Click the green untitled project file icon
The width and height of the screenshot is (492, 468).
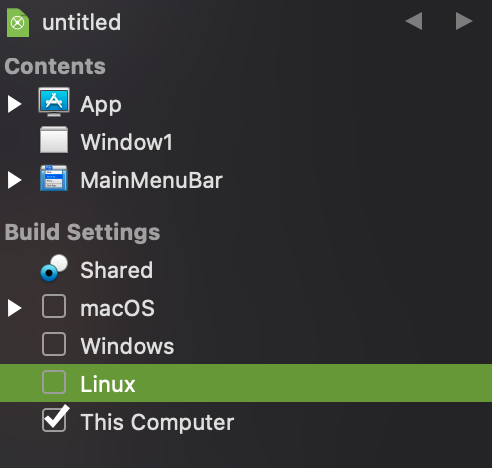click(18, 23)
